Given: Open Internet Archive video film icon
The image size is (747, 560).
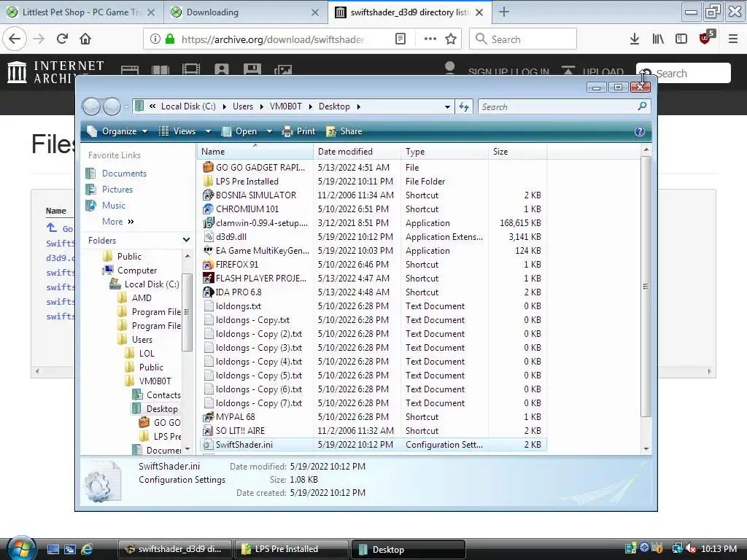Looking at the screenshot, I should [x=191, y=69].
